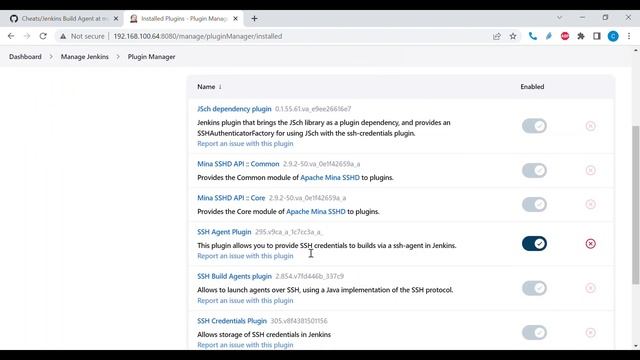Open the Extensions puzzle icon
This screenshot has height=360, width=640.
tap(581, 36)
